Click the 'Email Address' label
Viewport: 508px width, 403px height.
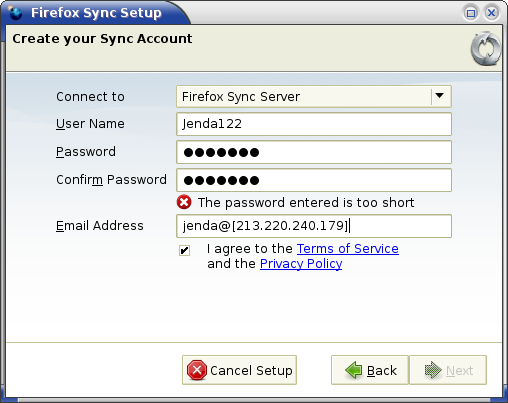[100, 226]
